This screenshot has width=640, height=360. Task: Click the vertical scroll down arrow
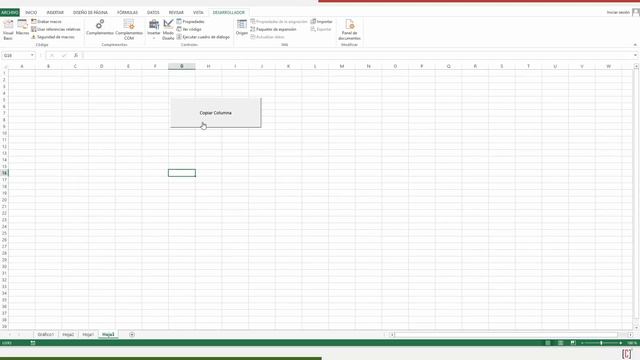636,327
